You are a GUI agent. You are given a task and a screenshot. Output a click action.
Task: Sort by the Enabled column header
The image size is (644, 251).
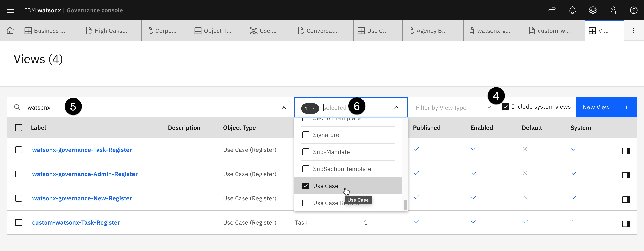tap(482, 128)
